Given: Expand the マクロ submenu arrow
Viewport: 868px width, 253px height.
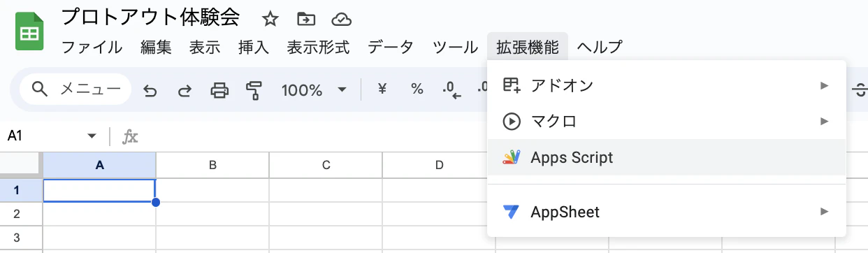Looking at the screenshot, I should [x=825, y=121].
